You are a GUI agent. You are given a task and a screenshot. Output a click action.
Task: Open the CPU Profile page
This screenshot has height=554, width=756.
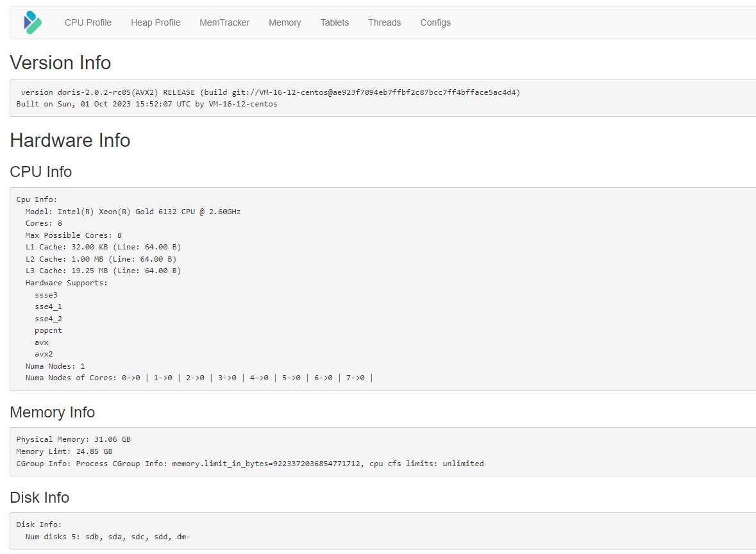point(88,22)
